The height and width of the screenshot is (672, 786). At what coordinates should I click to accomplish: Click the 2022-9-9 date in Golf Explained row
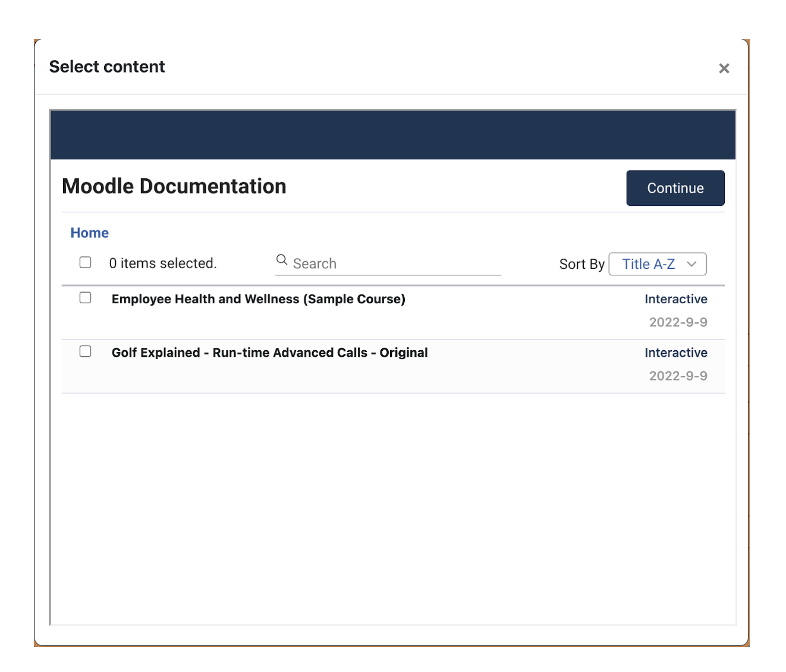click(x=678, y=376)
